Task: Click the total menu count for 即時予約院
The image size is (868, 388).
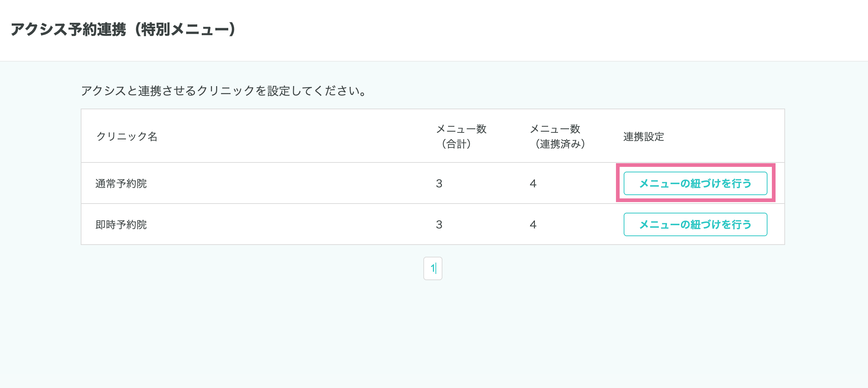Action: tap(439, 224)
